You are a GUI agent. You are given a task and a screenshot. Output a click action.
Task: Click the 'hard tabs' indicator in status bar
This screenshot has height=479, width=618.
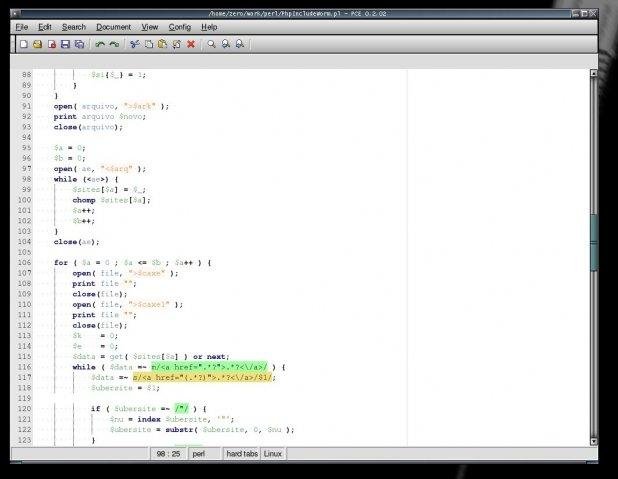click(x=242, y=454)
